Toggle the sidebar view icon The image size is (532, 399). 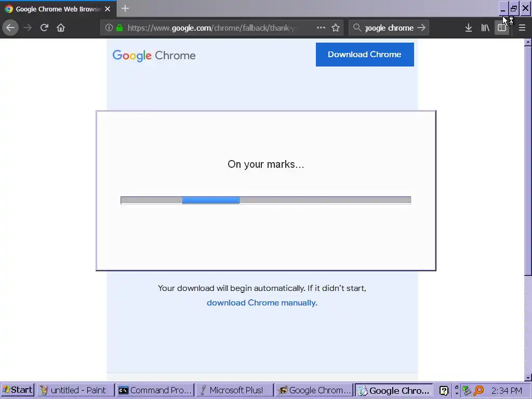click(502, 28)
